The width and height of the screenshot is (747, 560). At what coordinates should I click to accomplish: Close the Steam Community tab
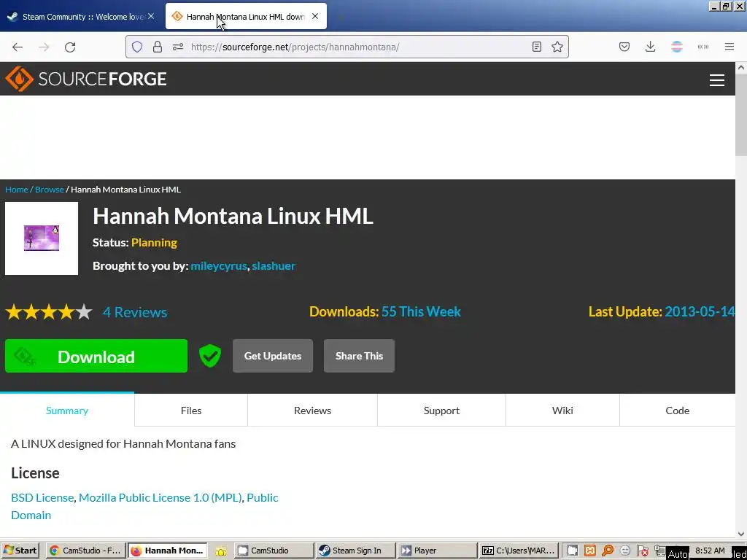[x=150, y=16]
